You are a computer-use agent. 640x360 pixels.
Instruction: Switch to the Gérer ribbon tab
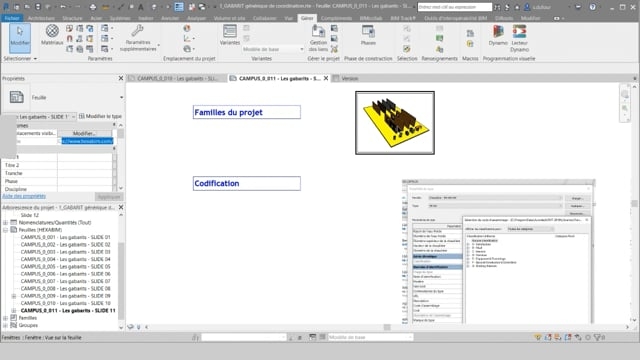tap(307, 18)
